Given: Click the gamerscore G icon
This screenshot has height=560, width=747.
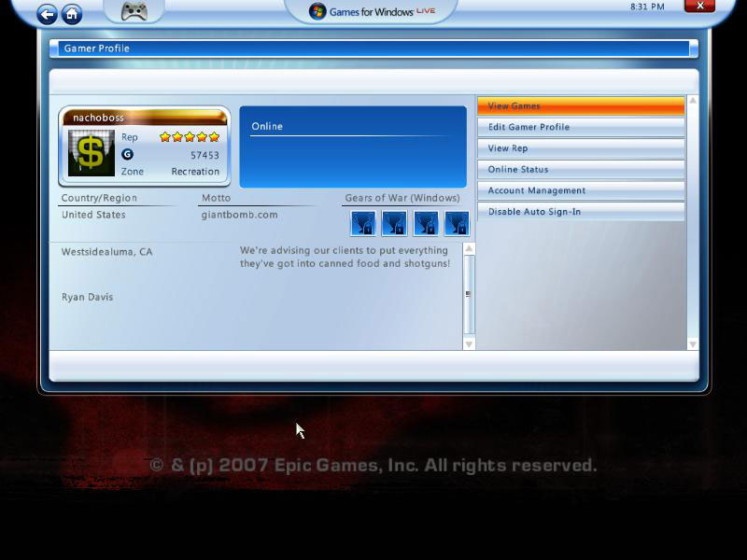Looking at the screenshot, I should pos(127,154).
